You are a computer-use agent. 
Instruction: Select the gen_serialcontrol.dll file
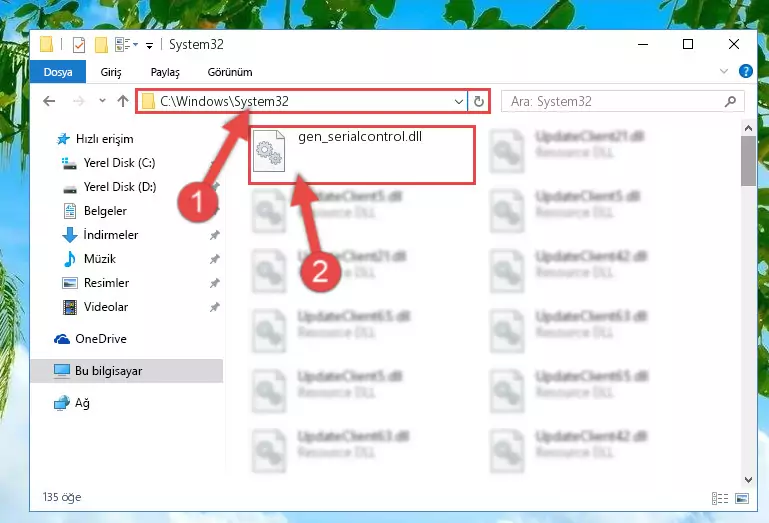[362, 155]
